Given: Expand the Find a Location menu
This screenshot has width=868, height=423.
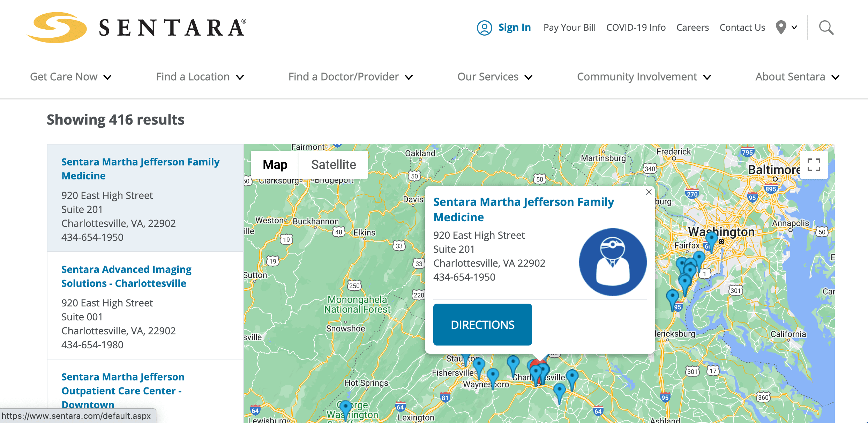Looking at the screenshot, I should [200, 77].
